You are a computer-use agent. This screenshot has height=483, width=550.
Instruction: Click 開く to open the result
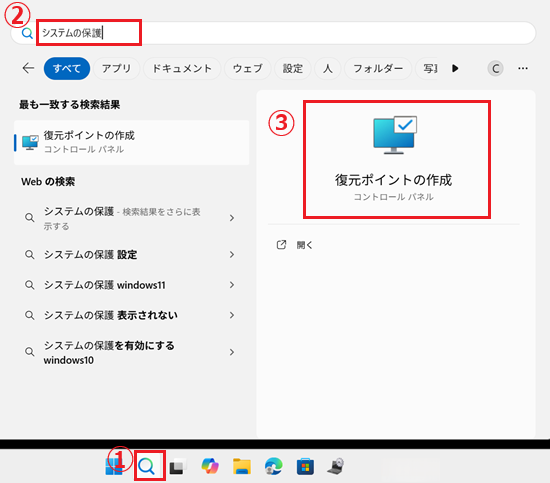(304, 245)
